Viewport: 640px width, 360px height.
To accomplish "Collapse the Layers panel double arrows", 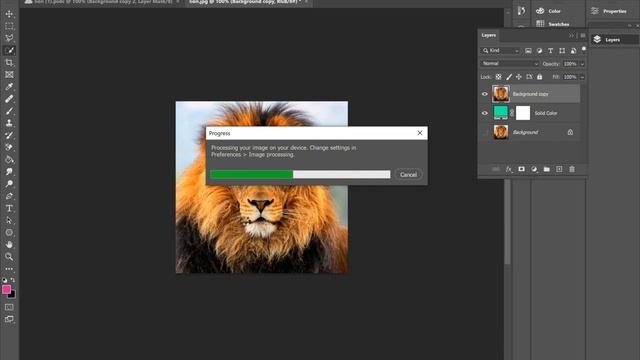I will [571, 36].
